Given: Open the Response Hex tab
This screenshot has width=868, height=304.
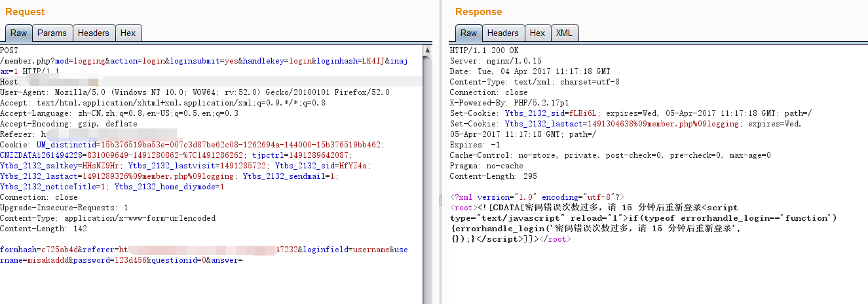Looking at the screenshot, I should (x=538, y=33).
